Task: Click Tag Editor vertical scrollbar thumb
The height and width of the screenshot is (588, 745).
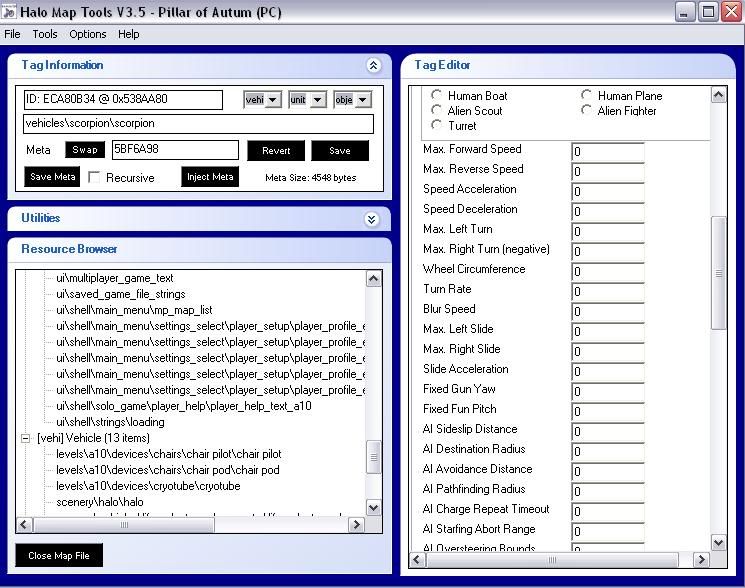Action: (x=718, y=273)
